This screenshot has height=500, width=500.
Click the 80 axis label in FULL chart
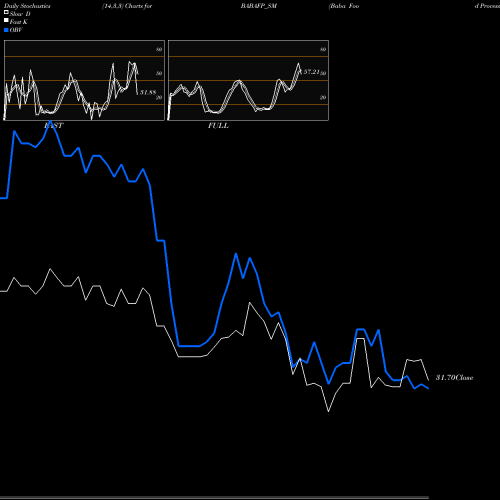pyautogui.click(x=323, y=49)
